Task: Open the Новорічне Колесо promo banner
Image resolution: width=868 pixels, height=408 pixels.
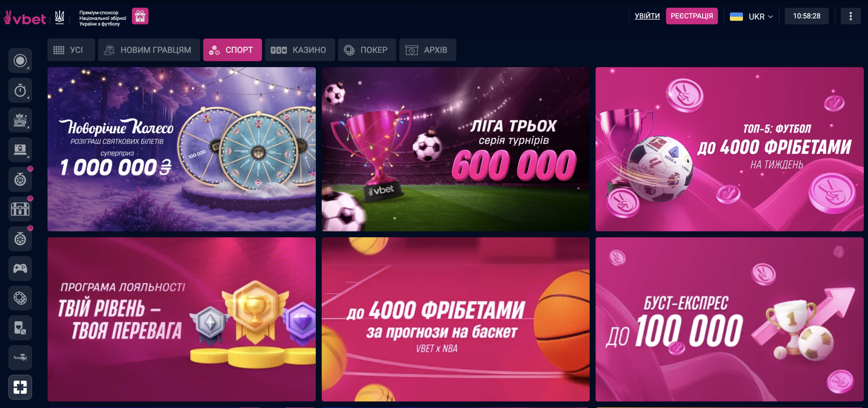Action: coord(181,149)
